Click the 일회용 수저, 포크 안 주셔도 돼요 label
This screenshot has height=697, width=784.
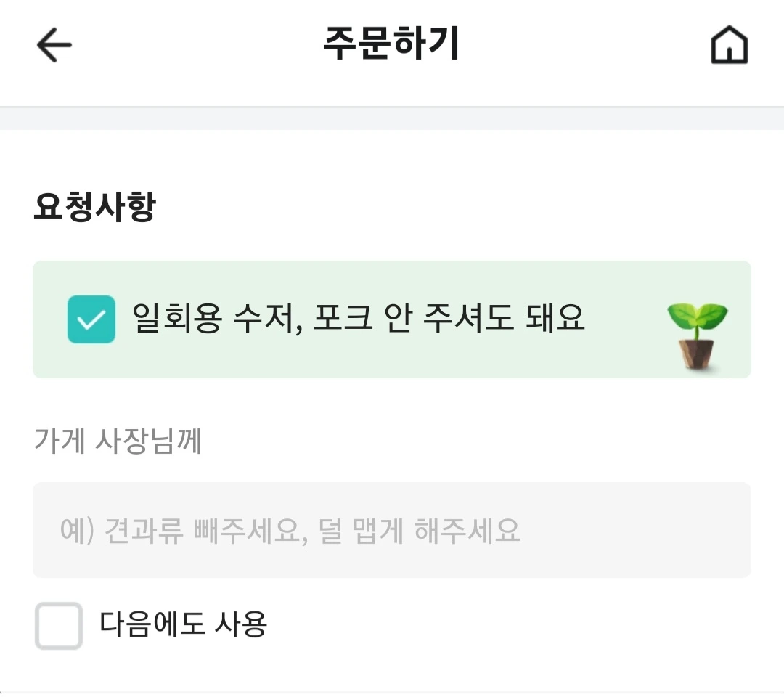click(359, 319)
